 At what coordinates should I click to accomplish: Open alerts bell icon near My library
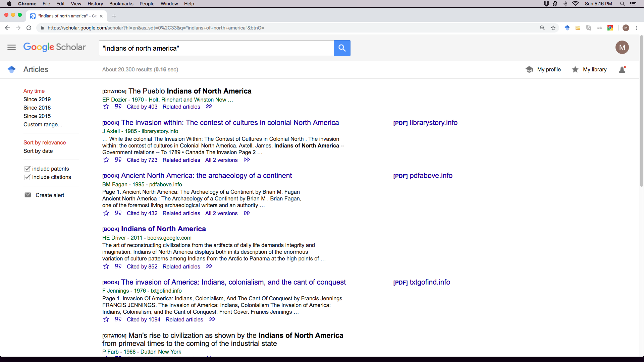(x=622, y=70)
